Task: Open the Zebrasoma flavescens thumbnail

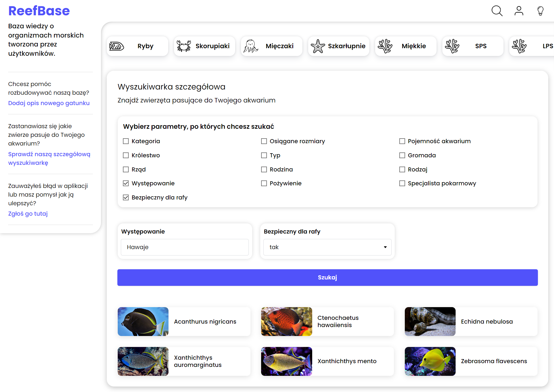Action: coord(430,361)
